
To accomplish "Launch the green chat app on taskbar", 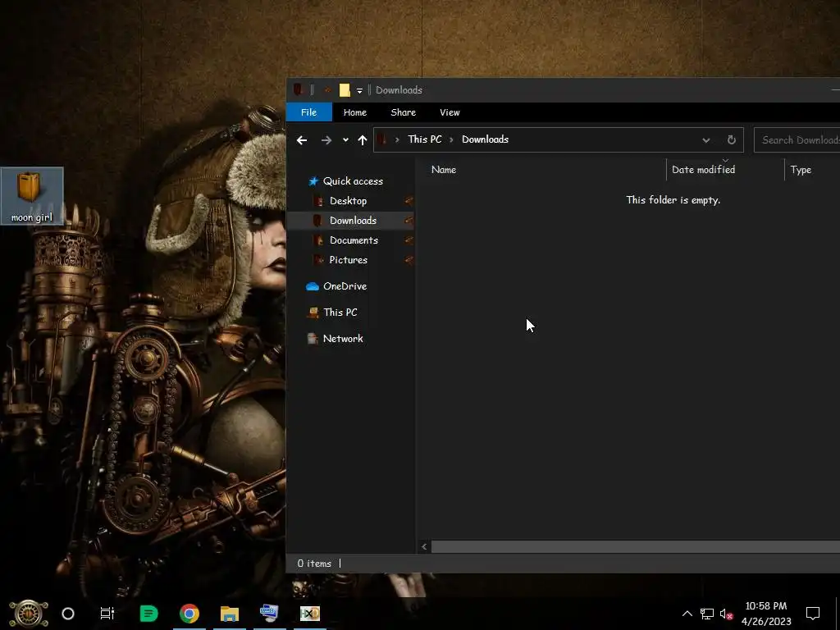I will tap(148, 614).
